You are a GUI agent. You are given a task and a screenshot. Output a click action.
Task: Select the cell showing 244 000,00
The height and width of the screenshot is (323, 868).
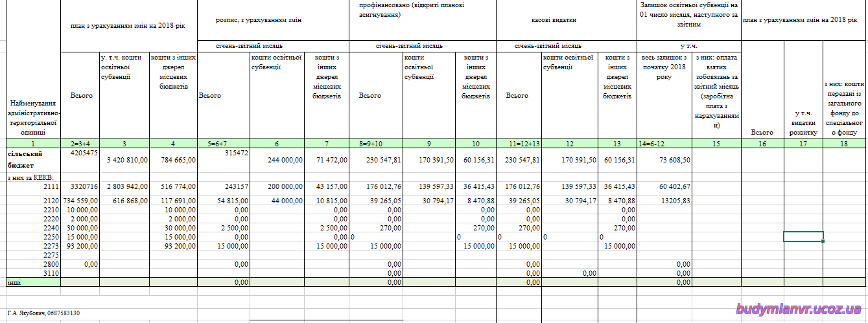coord(277,161)
